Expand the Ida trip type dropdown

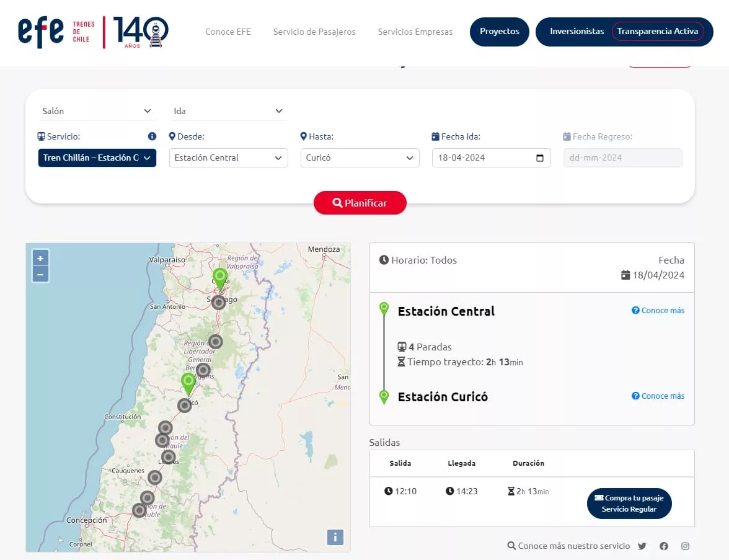point(228,111)
